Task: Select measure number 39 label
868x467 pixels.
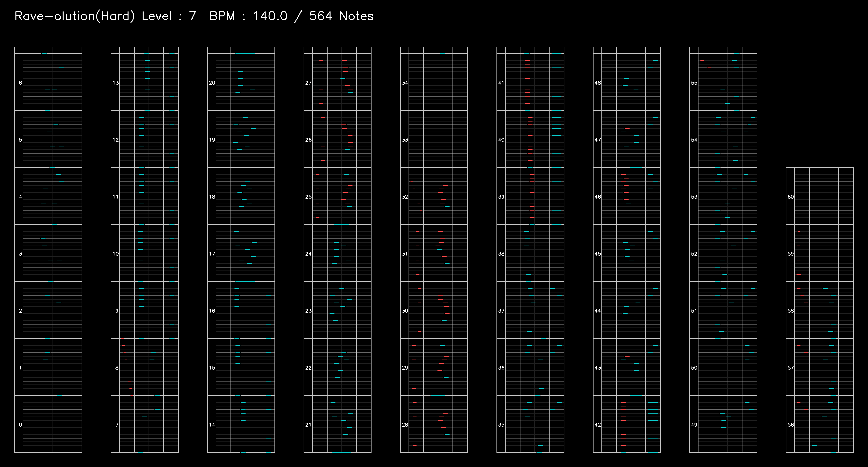Action: (501, 197)
